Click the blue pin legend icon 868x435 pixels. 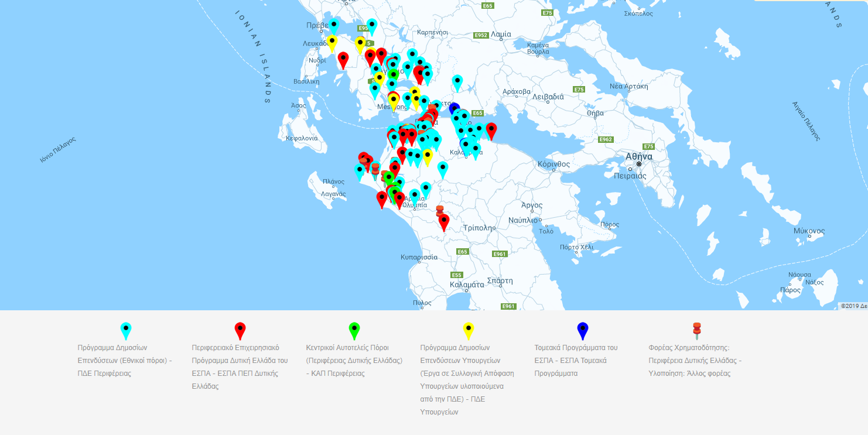[x=583, y=330]
